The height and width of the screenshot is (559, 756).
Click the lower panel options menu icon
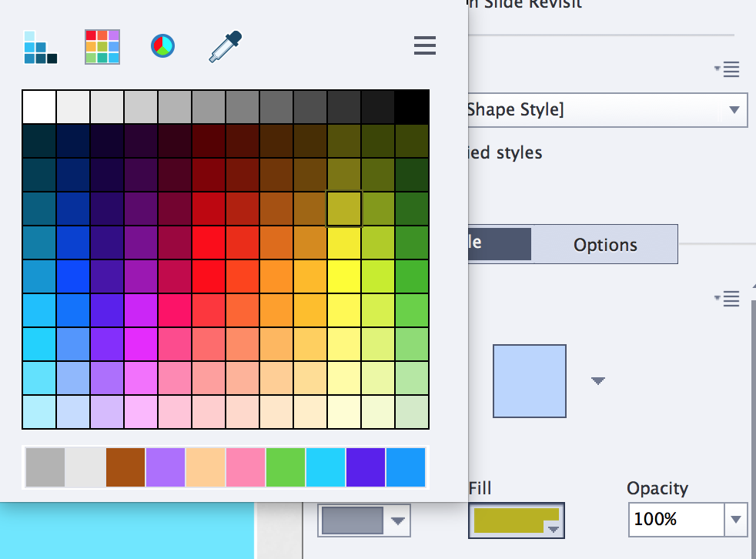pyautogui.click(x=728, y=299)
